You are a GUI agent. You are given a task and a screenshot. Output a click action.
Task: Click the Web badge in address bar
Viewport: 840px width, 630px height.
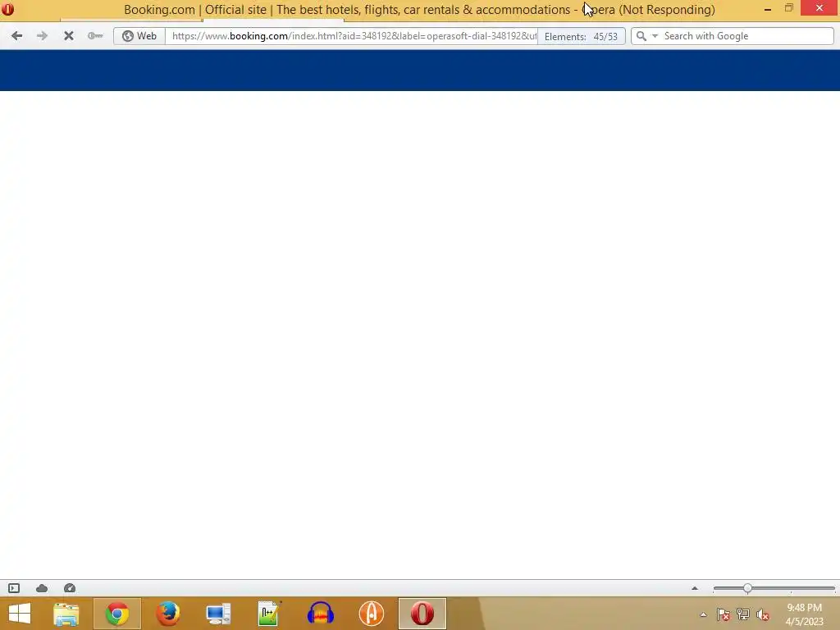point(139,36)
